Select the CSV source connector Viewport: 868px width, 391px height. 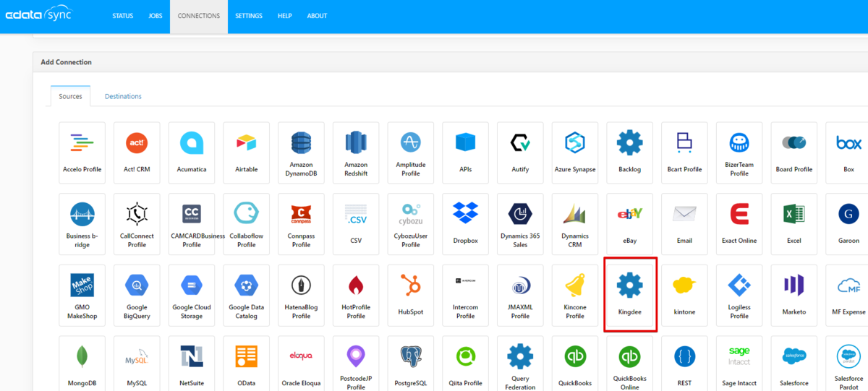pyautogui.click(x=356, y=224)
